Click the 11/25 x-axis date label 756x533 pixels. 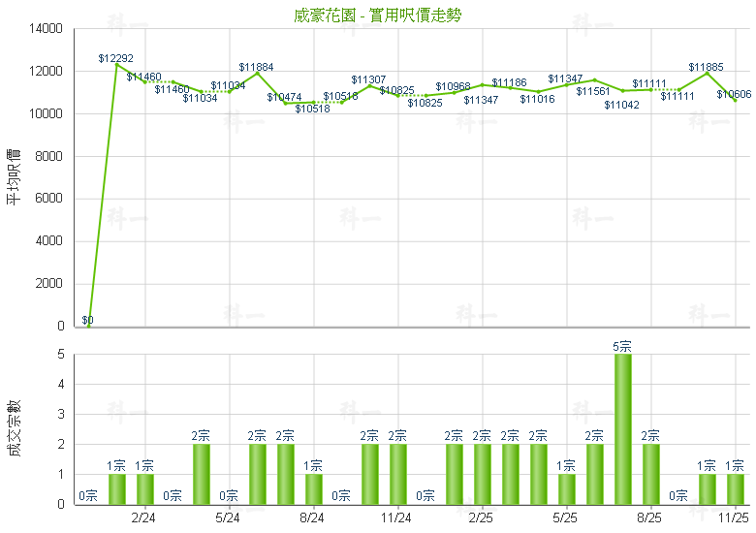[734, 518]
